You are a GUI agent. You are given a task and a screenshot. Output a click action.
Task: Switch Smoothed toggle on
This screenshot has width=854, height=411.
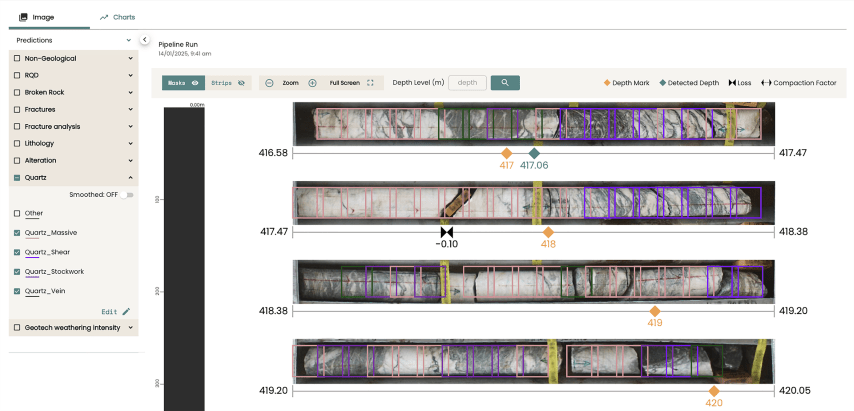click(127, 195)
